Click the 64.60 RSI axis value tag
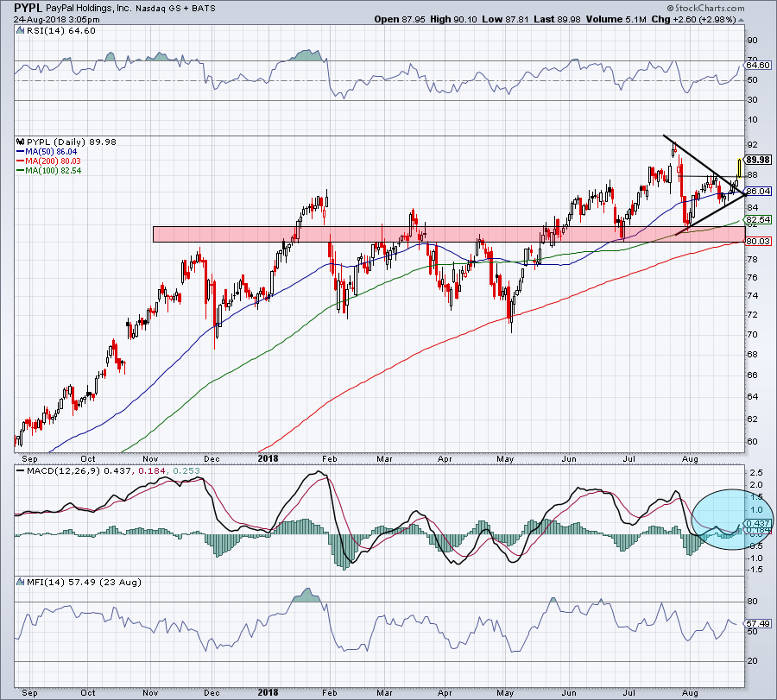Viewport: 777px width, 700px height. [758, 65]
